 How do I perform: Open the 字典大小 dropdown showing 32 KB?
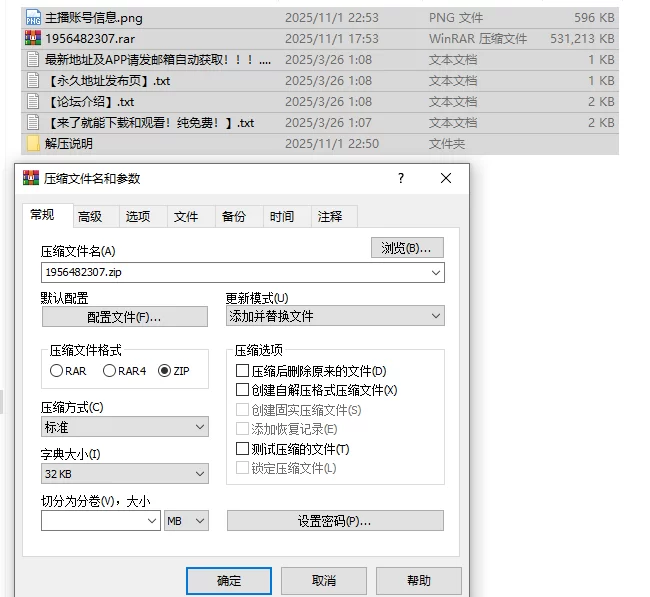tap(125, 473)
